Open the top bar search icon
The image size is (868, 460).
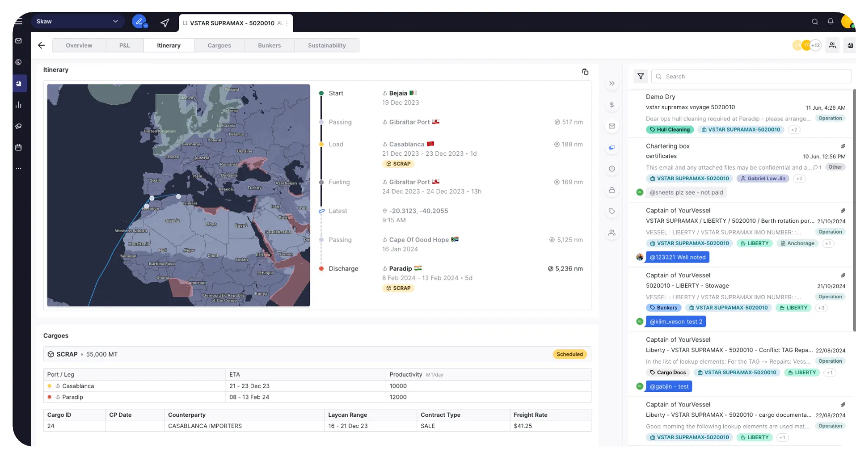tap(815, 22)
